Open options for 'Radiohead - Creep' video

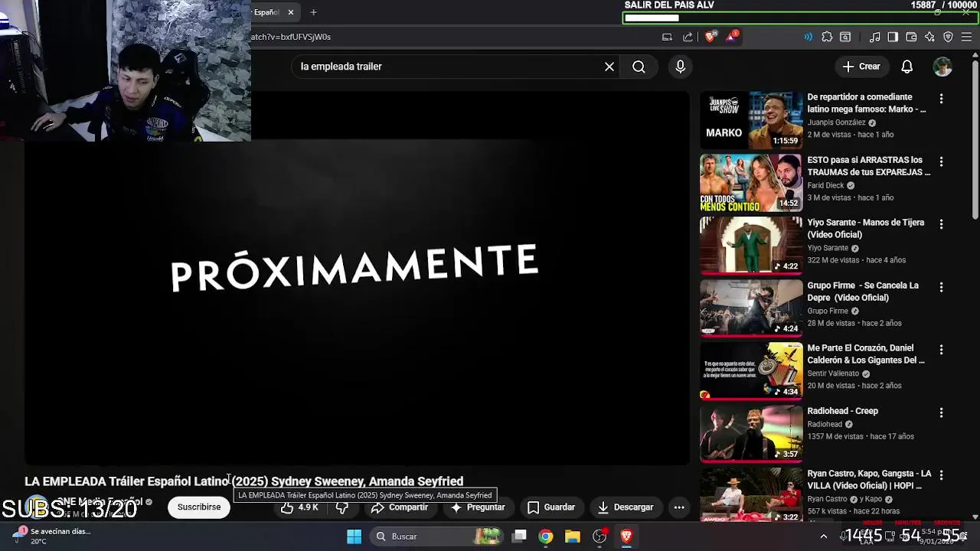(941, 412)
